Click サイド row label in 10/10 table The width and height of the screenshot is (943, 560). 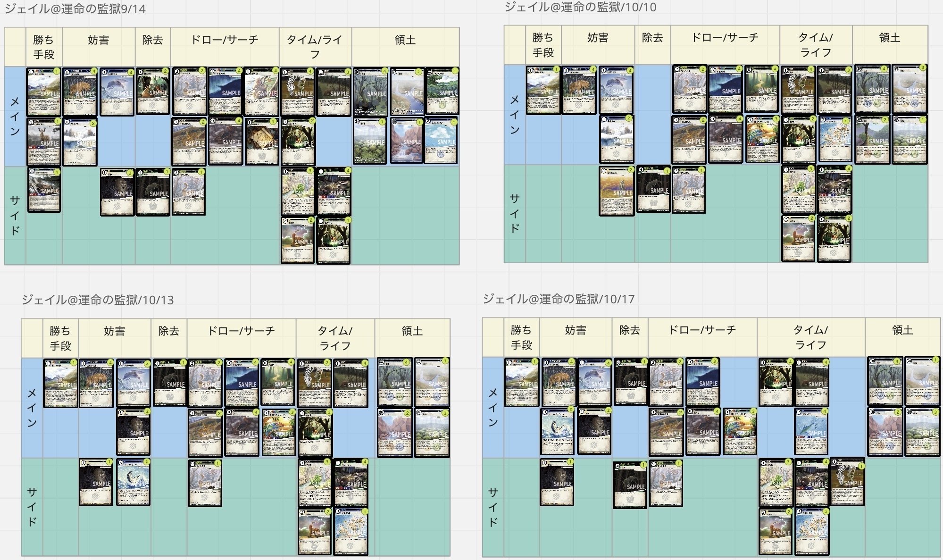pyautogui.click(x=515, y=214)
